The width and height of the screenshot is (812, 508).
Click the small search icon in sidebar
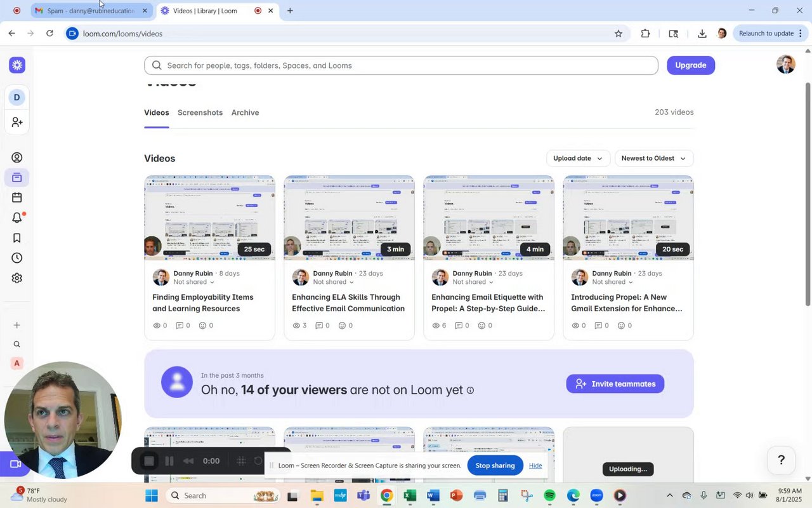17,344
